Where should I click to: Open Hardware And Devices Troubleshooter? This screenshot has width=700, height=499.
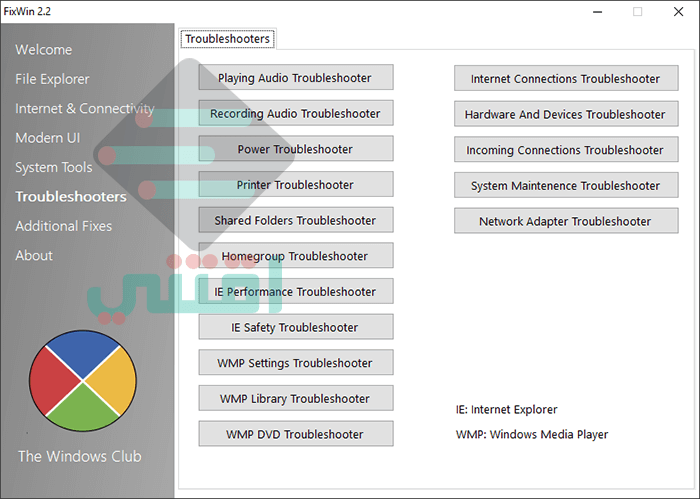click(566, 114)
